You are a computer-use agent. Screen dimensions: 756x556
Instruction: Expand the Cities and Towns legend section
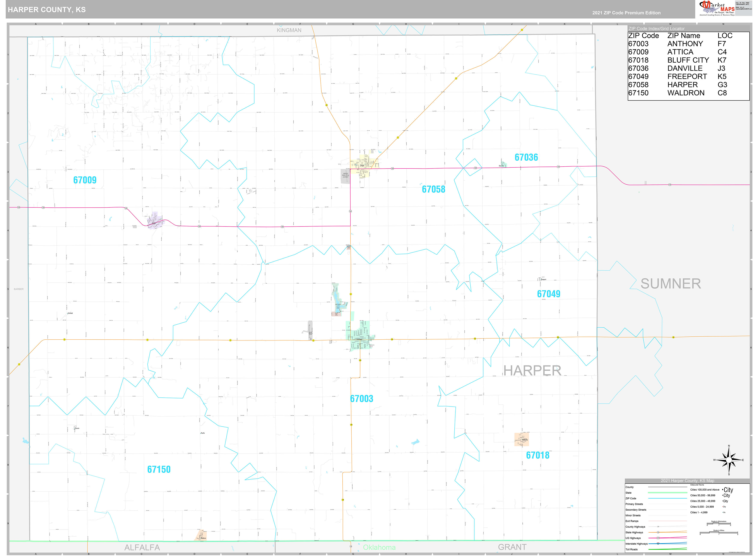point(697,485)
